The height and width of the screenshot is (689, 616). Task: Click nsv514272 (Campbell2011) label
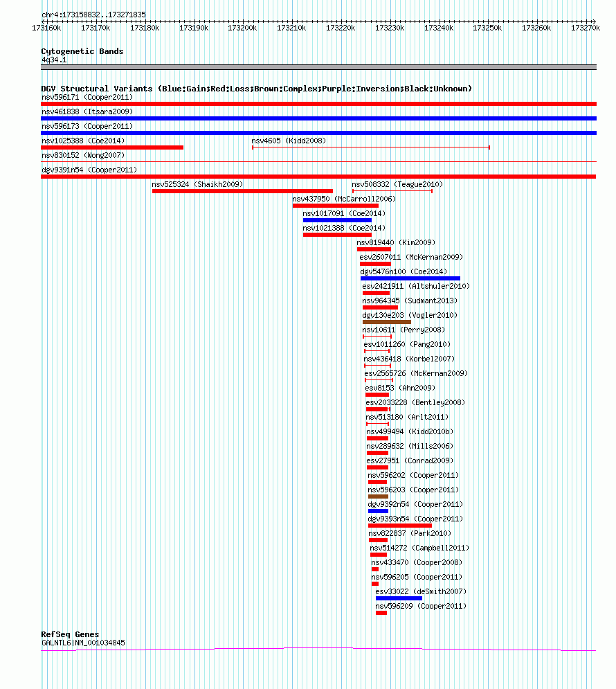(419, 547)
